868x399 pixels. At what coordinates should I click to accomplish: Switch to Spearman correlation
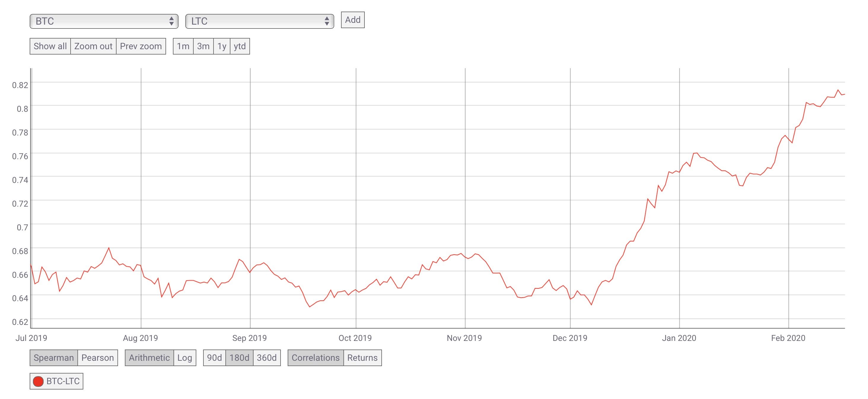(x=54, y=357)
